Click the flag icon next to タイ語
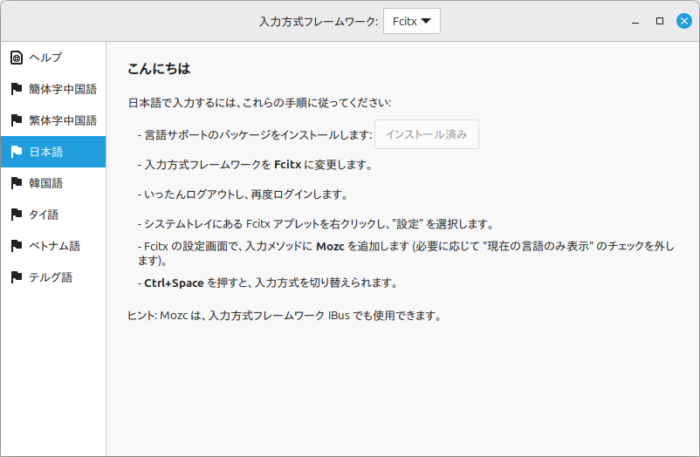 (16, 214)
